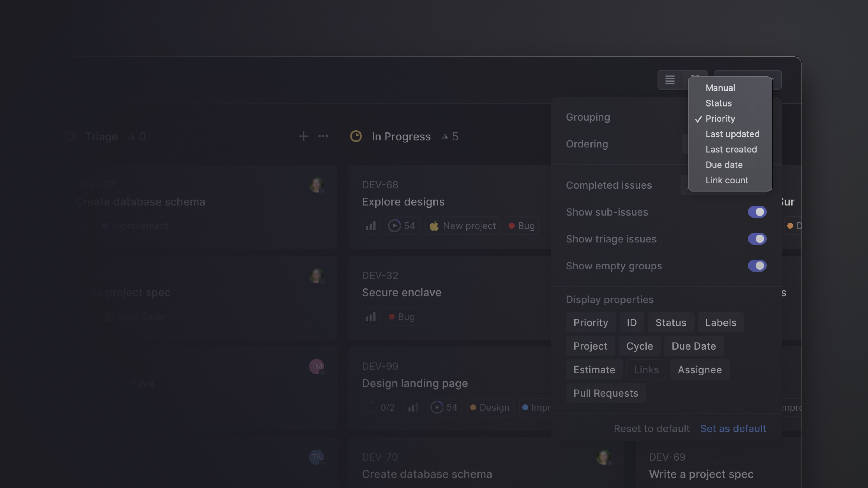Open Triage column three-dots menu
Image resolution: width=868 pixels, height=488 pixels.
323,136
